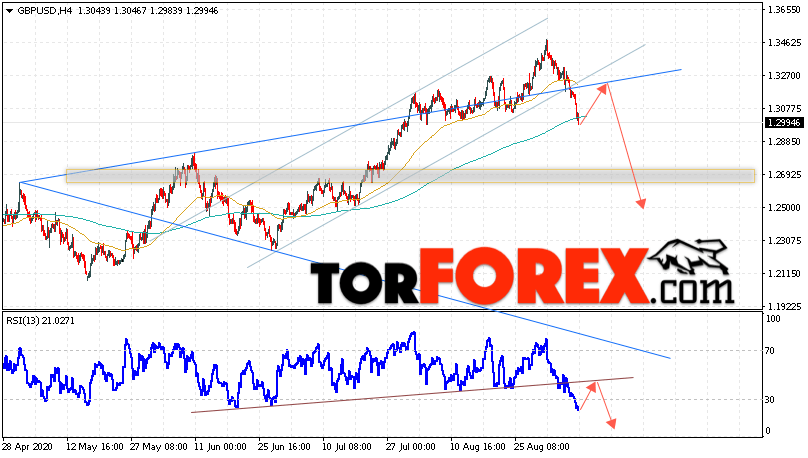Select the 28 Apr 2020 date label
Image resolution: width=808 pixels, height=458 pixels.
click(x=27, y=447)
